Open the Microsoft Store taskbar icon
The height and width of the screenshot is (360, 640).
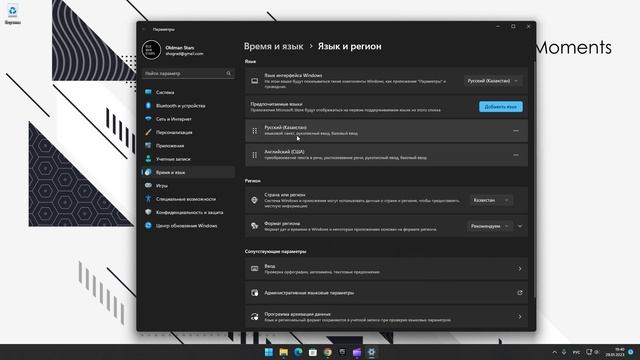313,352
